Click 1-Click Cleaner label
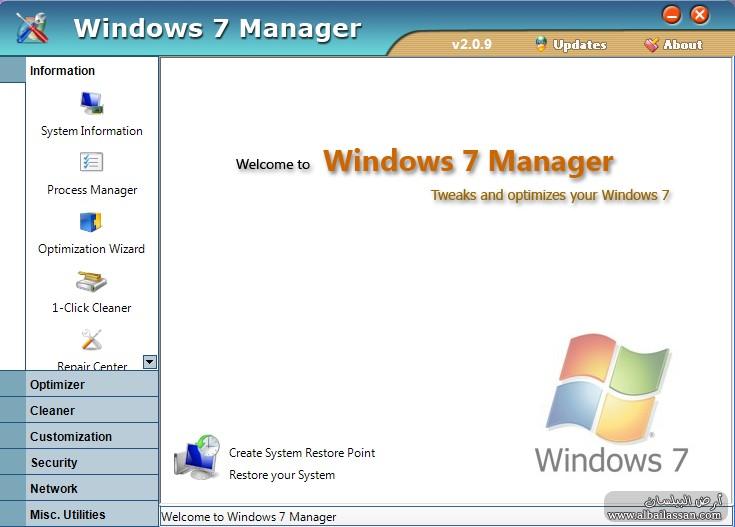The width and height of the screenshot is (735, 527). pos(91,308)
